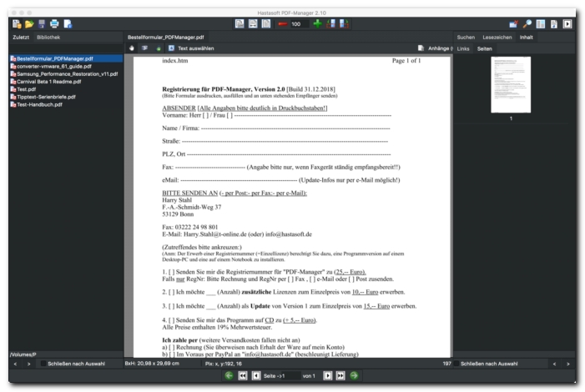Open Tipptext-Serienbriefe.pdf from the list

[46, 97]
